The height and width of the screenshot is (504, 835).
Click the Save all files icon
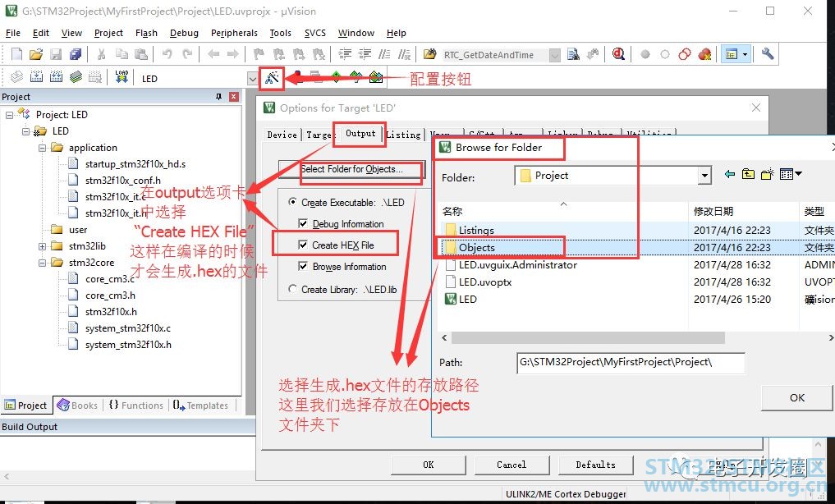point(75,53)
